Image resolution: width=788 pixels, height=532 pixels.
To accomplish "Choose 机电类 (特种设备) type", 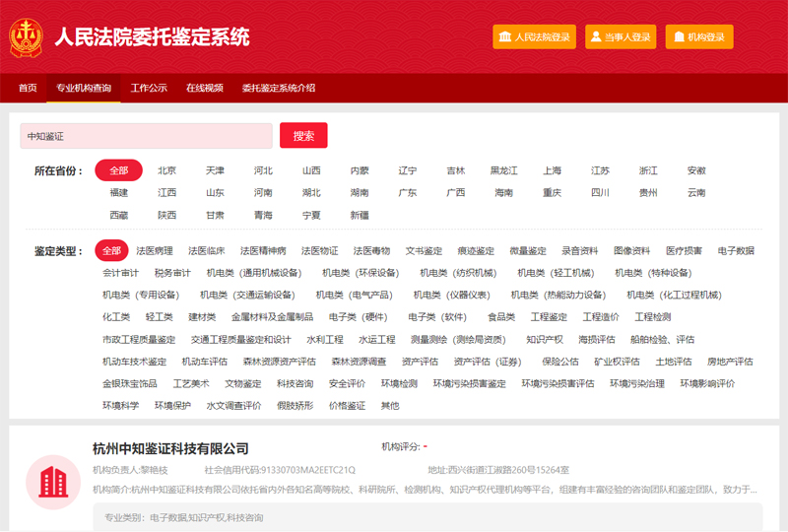I will click(x=653, y=273).
